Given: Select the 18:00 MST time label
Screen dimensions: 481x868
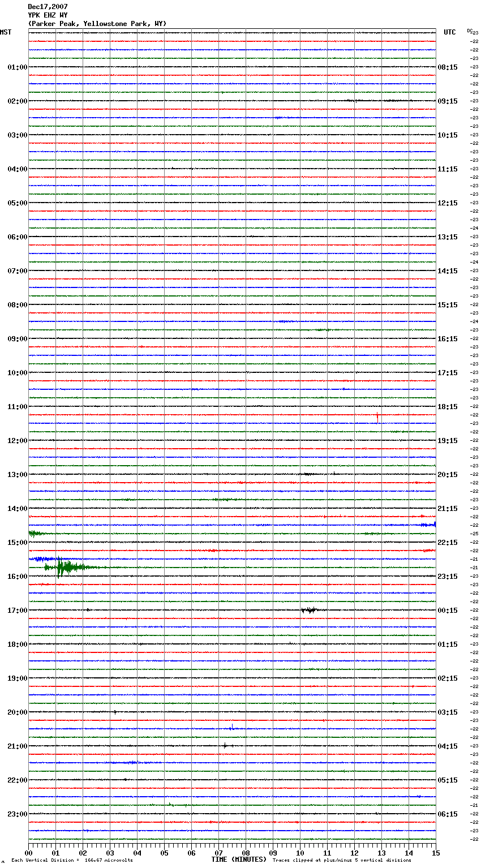Looking at the screenshot, I should 17,644.
